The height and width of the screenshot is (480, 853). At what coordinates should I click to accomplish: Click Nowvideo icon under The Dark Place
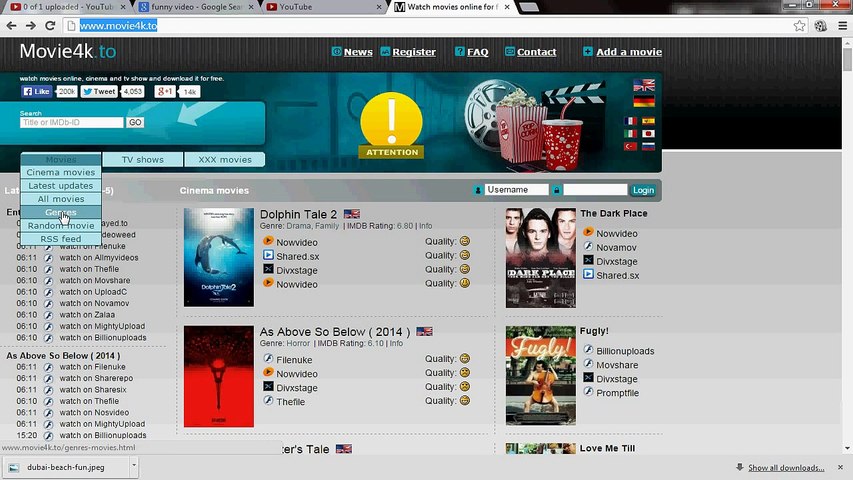coord(588,232)
